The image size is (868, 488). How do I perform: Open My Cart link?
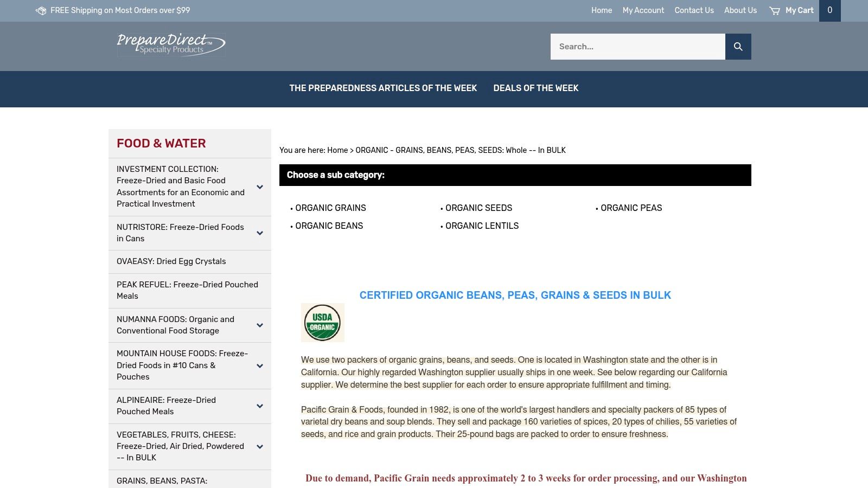pos(800,10)
